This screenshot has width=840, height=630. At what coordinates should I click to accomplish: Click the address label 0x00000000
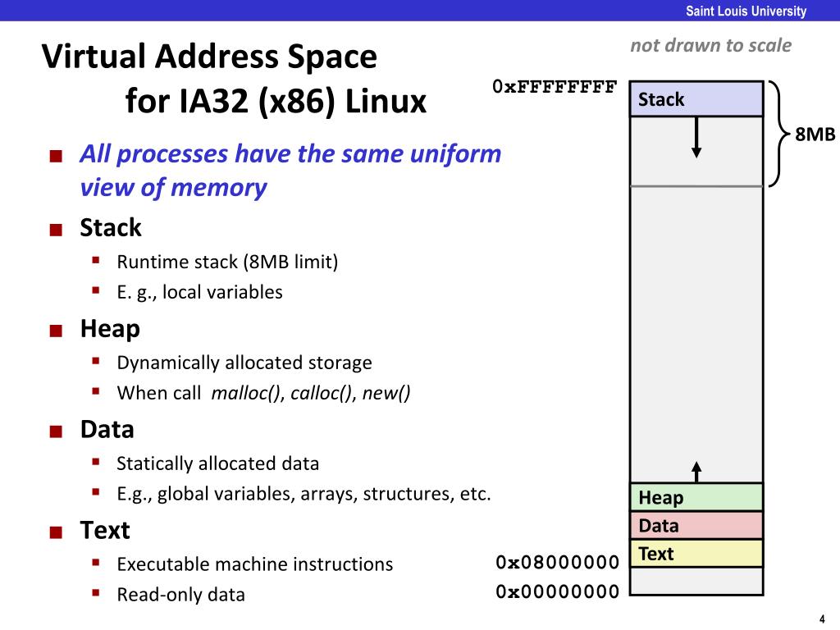pos(557,591)
